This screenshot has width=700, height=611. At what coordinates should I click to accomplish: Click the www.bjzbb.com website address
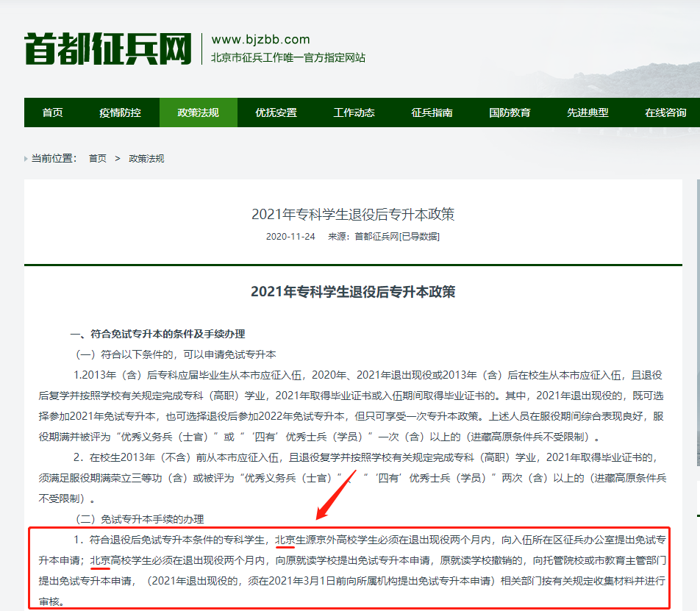coord(260,40)
